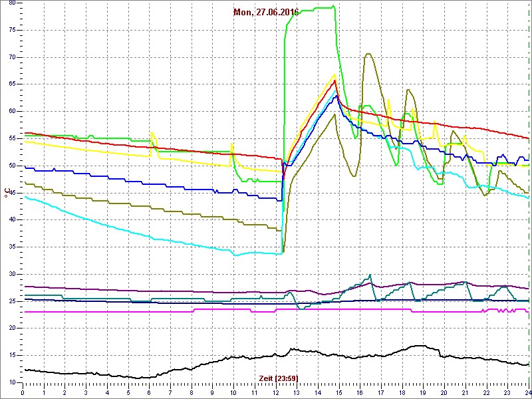
Task: Select the 10 value on the temperature axis
Action: click(11, 383)
